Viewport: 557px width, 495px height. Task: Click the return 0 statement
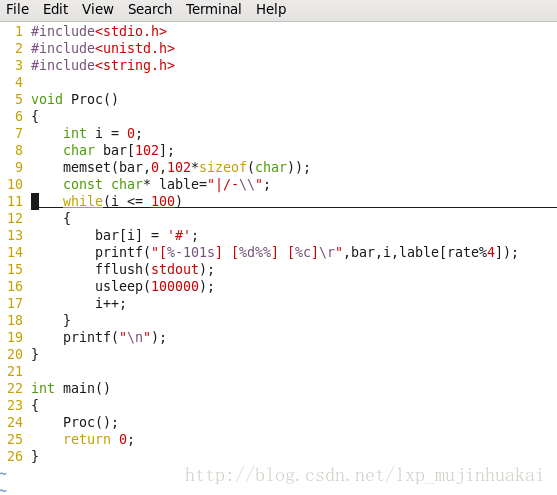[x=98, y=440]
